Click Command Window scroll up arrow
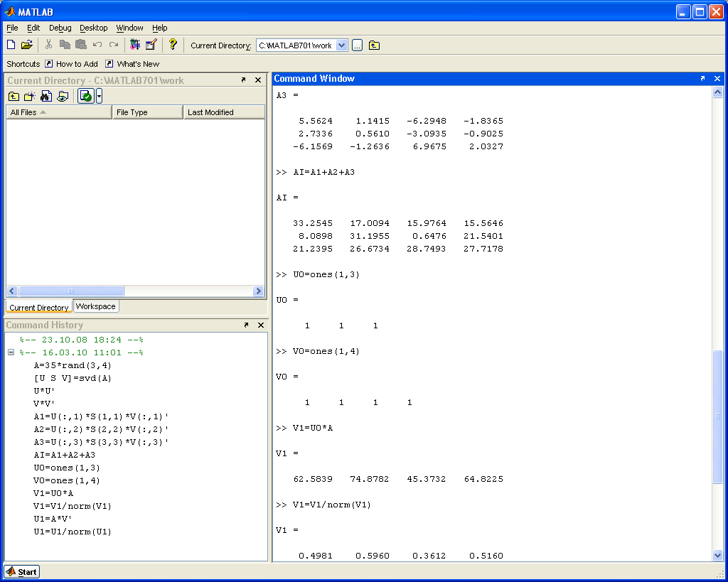Screen dimensions: 728x582 click(717, 92)
